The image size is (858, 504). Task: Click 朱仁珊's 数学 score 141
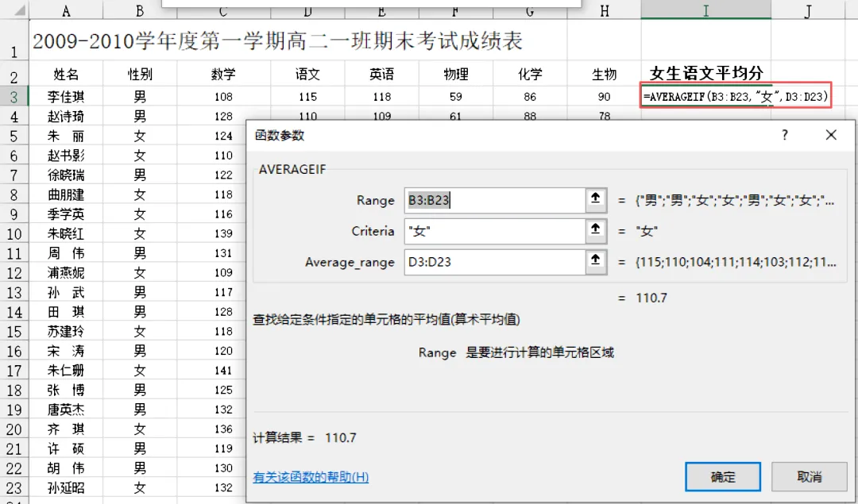pos(211,371)
